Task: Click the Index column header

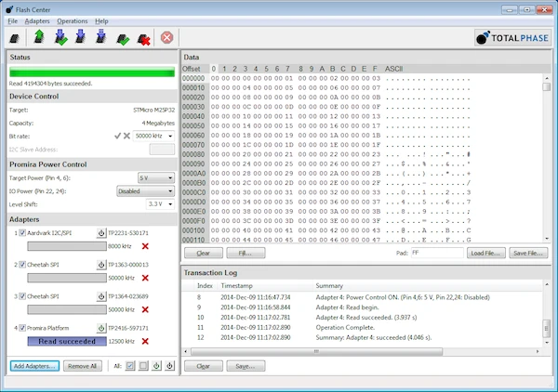Action: click(x=205, y=286)
